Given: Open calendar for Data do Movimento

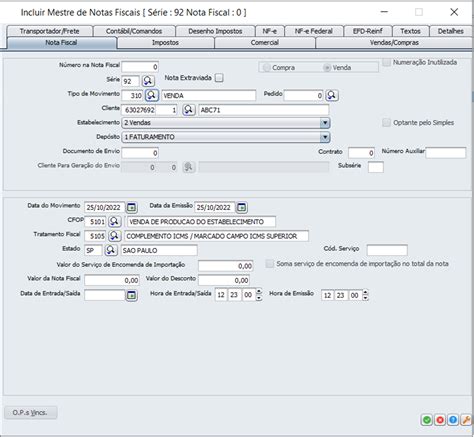Looking at the screenshot, I should pos(132,207).
